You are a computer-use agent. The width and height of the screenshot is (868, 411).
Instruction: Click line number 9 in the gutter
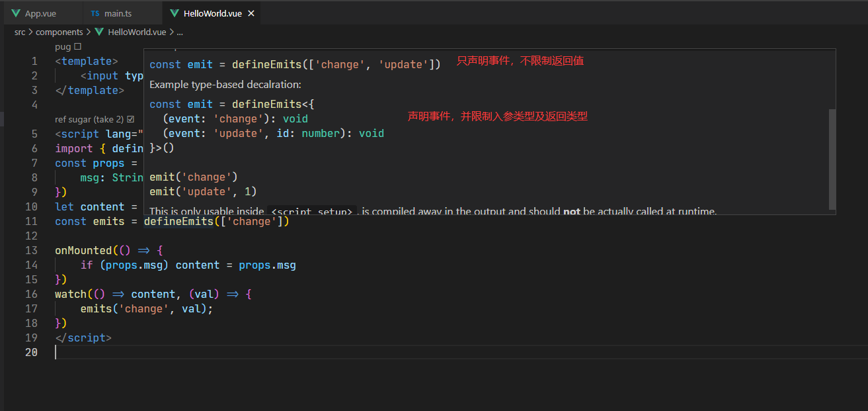coord(34,192)
